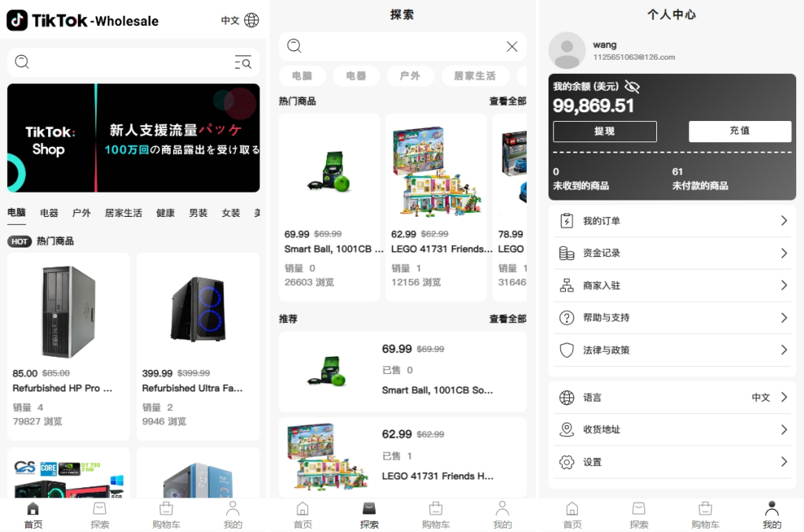Expand the 商家入驻 row chevron

[x=784, y=285]
